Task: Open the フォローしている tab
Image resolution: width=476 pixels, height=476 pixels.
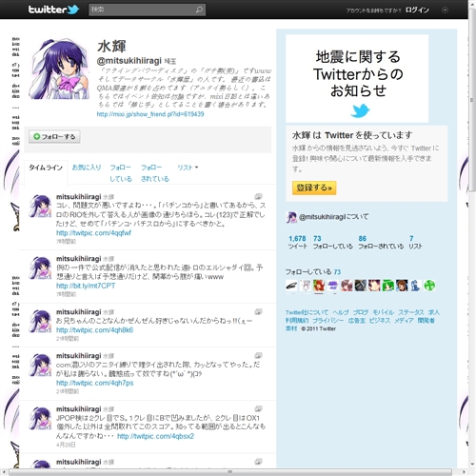Action: [x=121, y=173]
